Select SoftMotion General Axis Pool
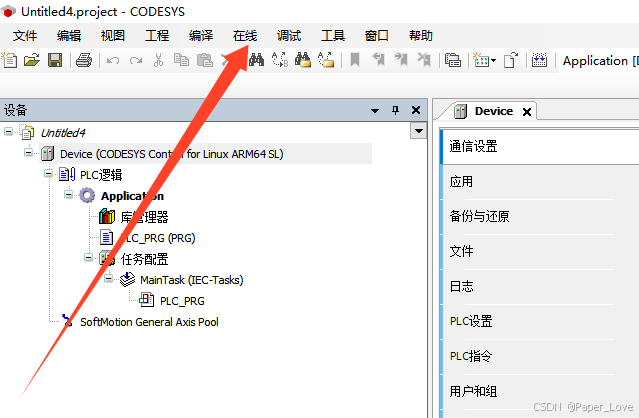Image resolution: width=639 pixels, height=418 pixels. coord(149,322)
